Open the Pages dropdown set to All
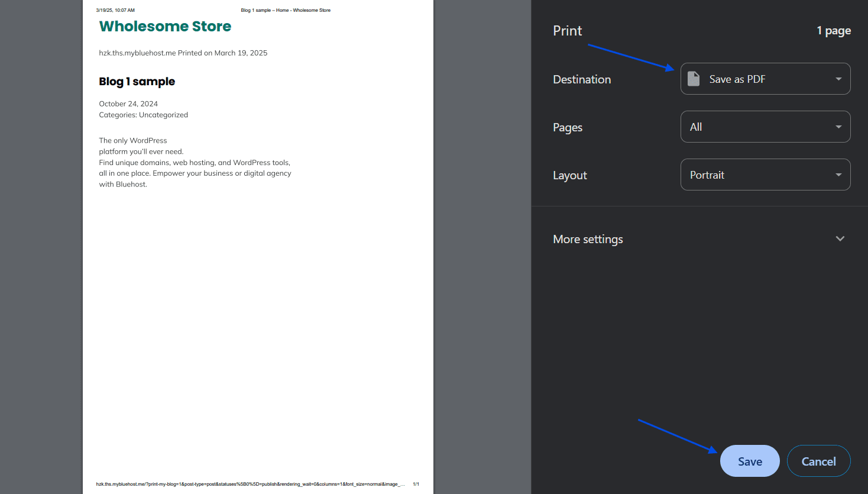Viewport: 868px width, 494px height. [765, 127]
